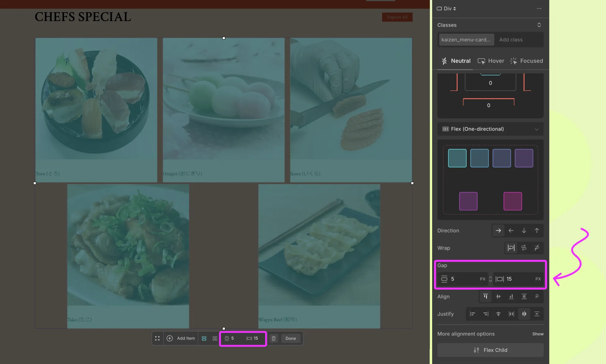Screen dimensions: 606x364
Task: Select the second blue flex preview box
Action: 479,158
